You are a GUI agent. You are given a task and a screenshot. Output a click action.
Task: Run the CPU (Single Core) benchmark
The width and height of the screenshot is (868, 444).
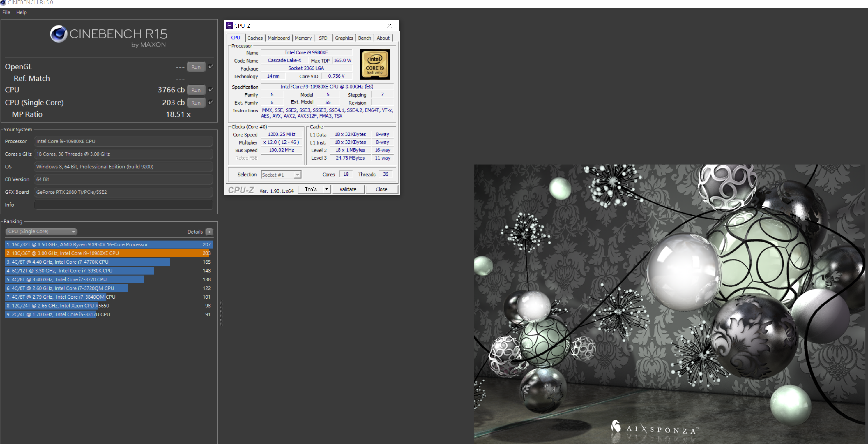pos(196,103)
